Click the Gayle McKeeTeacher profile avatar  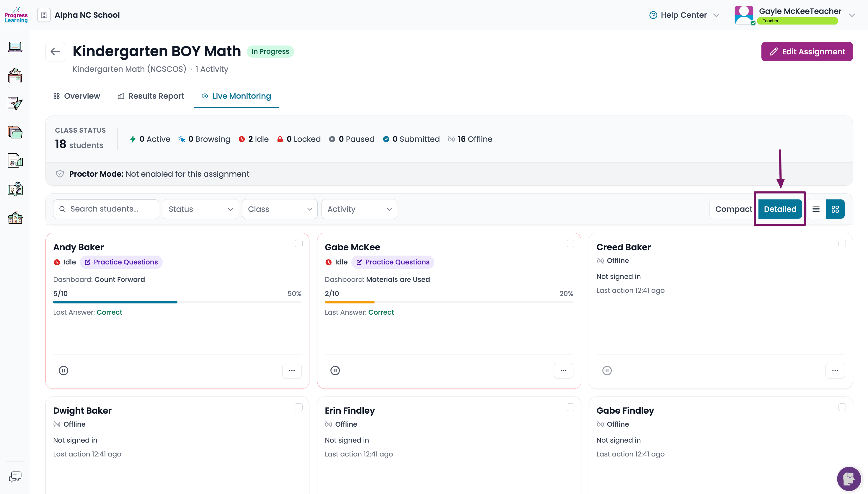click(x=744, y=15)
